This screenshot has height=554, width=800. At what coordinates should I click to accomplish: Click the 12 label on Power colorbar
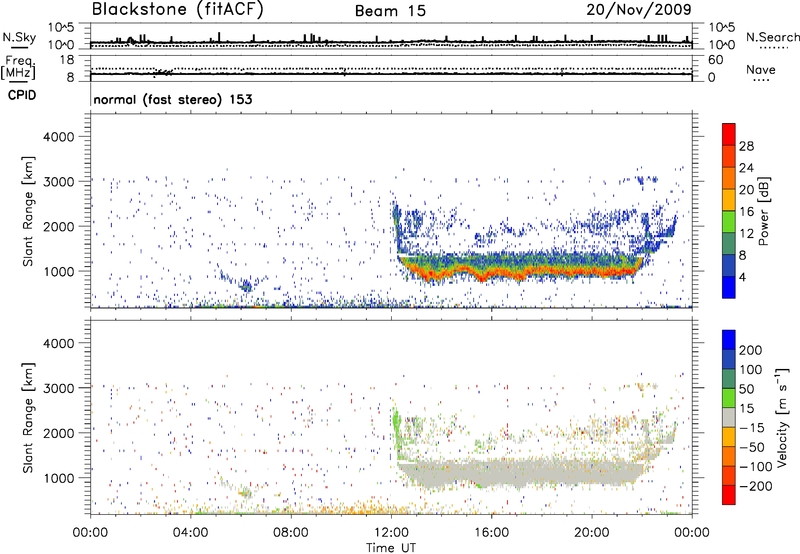click(x=746, y=234)
